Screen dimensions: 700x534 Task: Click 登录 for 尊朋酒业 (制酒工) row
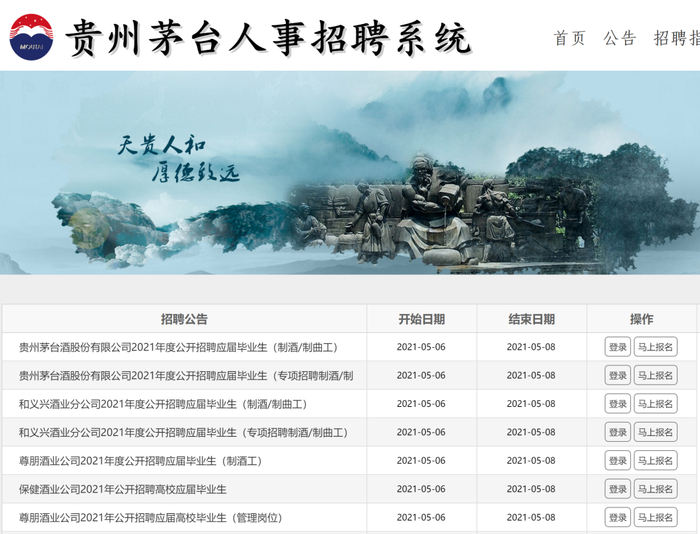tap(618, 461)
